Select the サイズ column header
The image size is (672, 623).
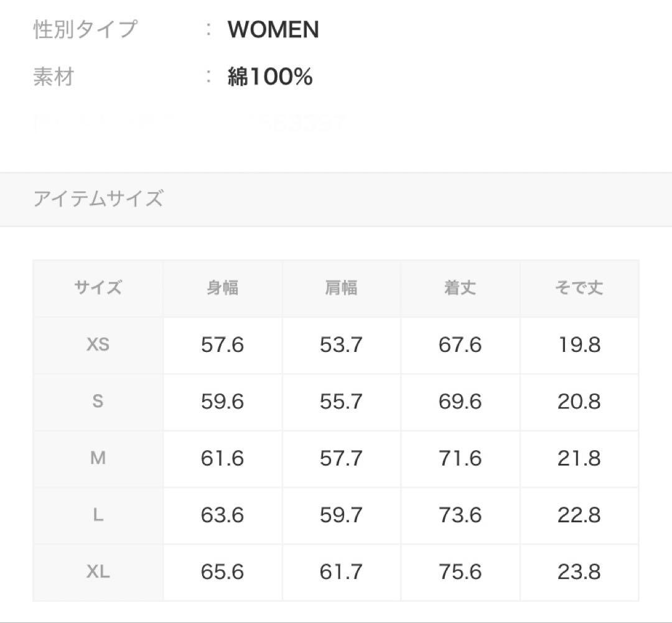pos(98,288)
